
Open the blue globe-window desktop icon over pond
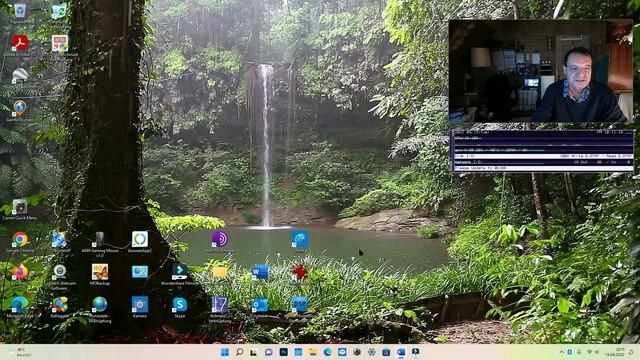300,239
